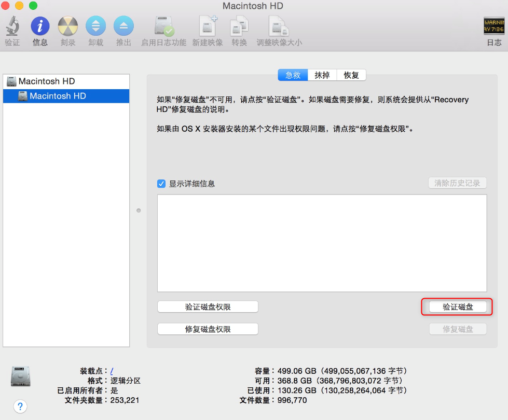The image size is (508, 420).
Task: Open the mount point "/" link
Action: pyautogui.click(x=112, y=371)
